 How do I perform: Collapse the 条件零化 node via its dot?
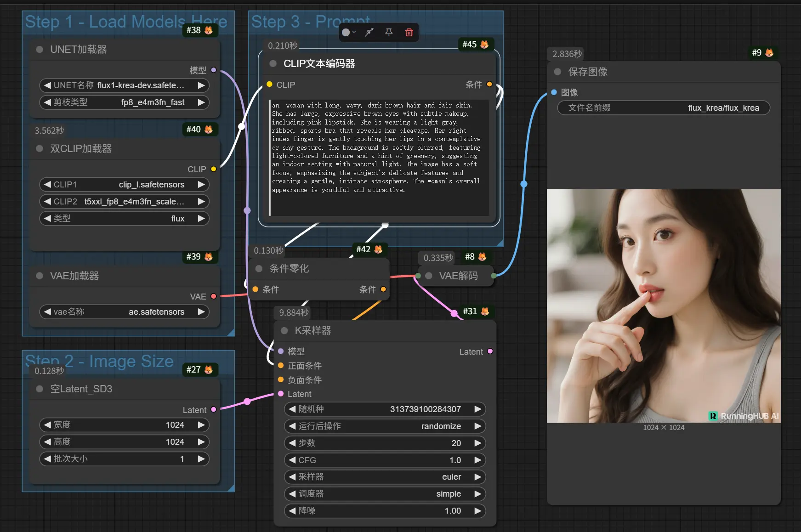[x=259, y=268]
